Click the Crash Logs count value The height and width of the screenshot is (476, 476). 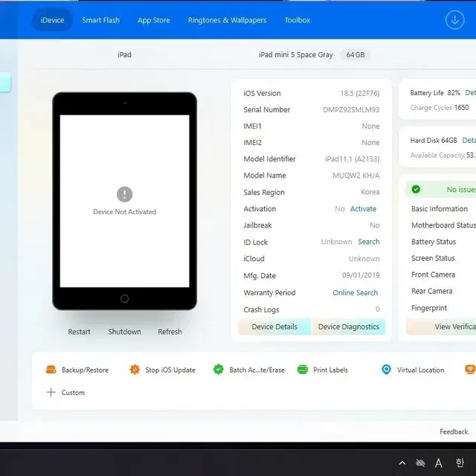377,309
